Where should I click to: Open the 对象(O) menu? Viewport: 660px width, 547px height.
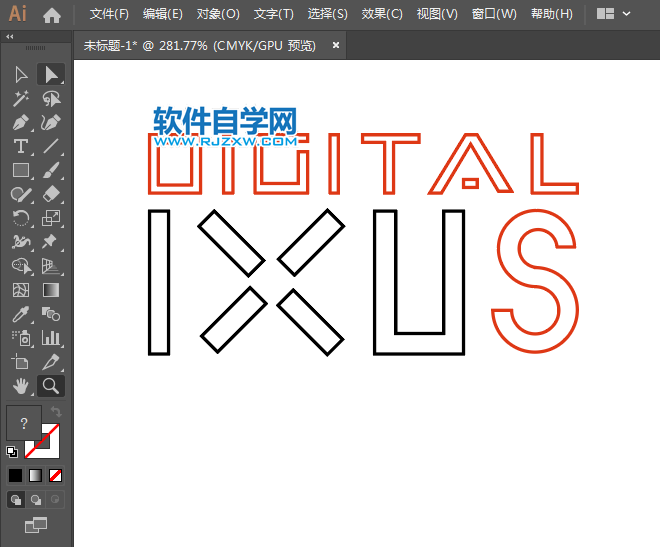[218, 14]
